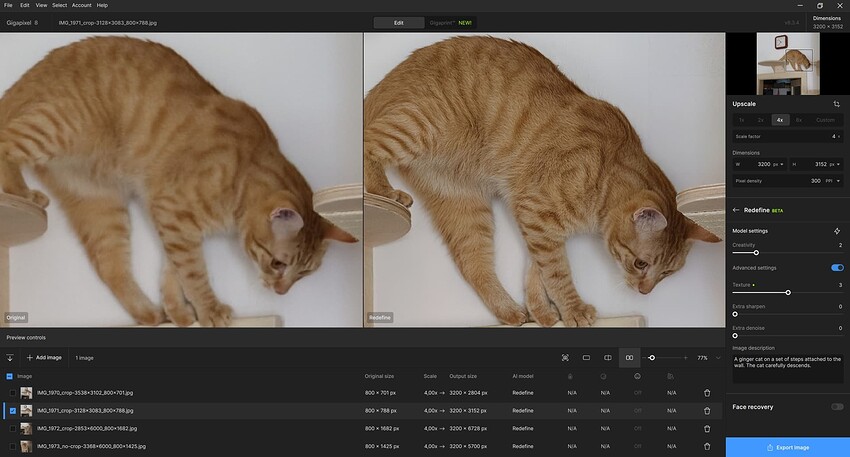The height and width of the screenshot is (457, 850).
Task: Open the zoom percentage dropdown chevron
Action: click(718, 358)
